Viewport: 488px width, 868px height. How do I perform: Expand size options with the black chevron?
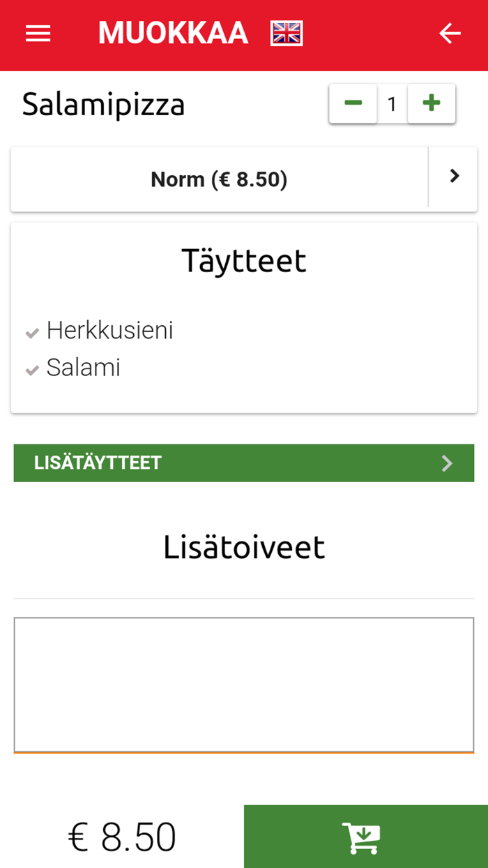point(454,177)
